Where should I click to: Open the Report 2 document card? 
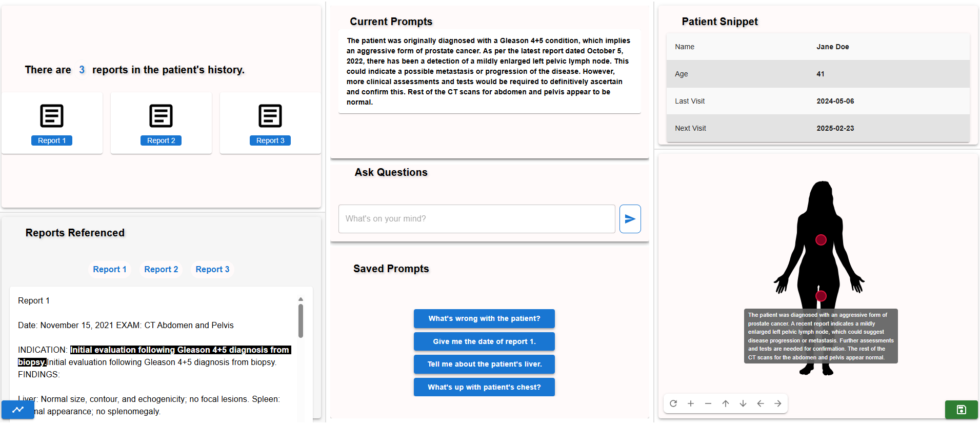click(x=161, y=123)
